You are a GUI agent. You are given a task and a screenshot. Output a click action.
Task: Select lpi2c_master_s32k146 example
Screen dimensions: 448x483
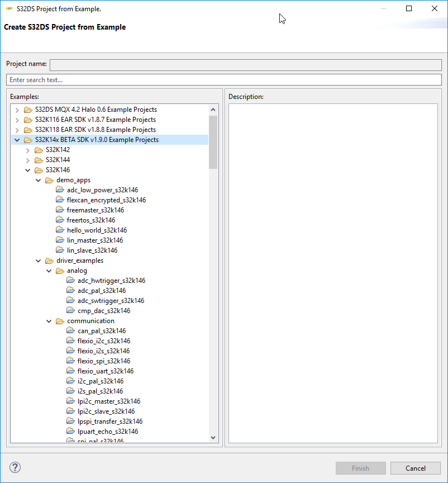click(x=109, y=401)
